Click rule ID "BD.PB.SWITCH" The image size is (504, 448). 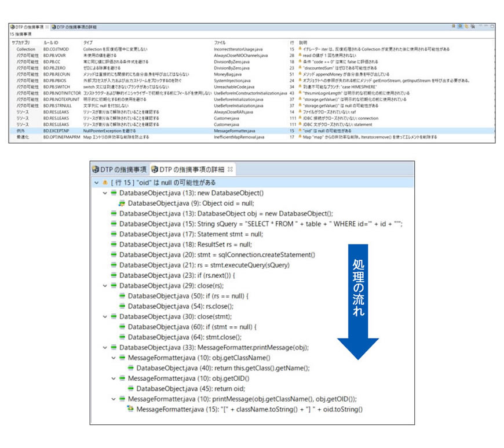(x=57, y=86)
